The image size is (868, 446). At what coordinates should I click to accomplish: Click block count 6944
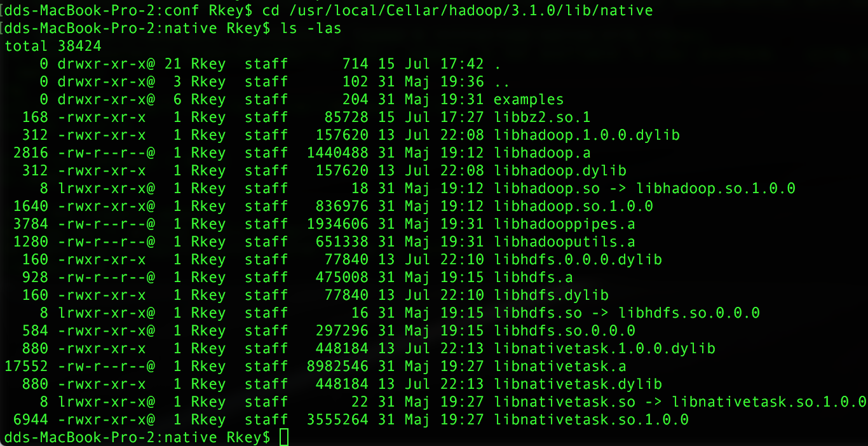coord(31,420)
